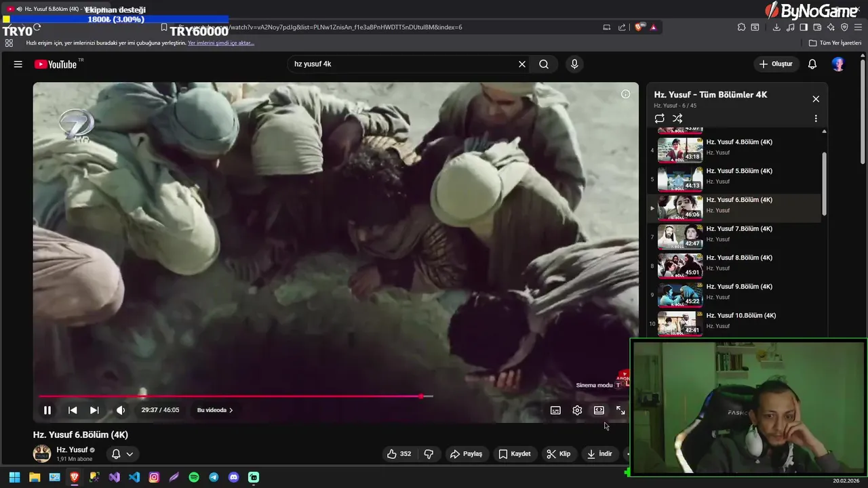Open Brave playlist music note icon
Screen dimensions: 868x488
tap(790, 27)
